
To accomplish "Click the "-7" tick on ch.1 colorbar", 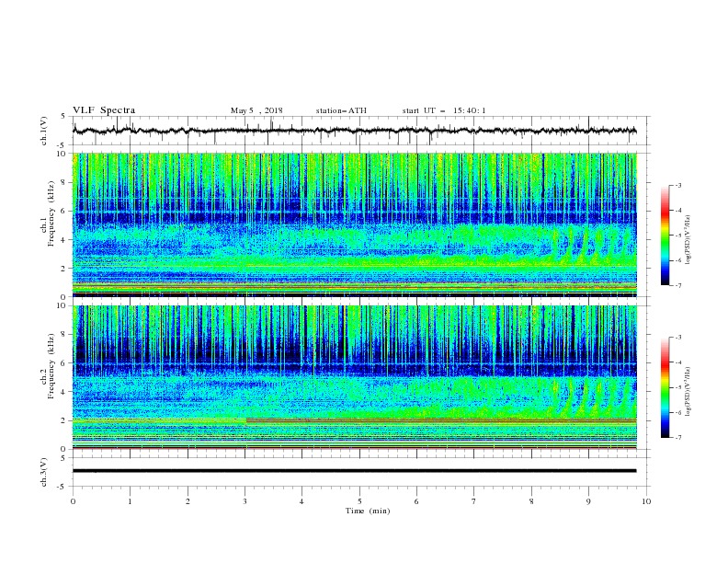I will click(678, 285).
